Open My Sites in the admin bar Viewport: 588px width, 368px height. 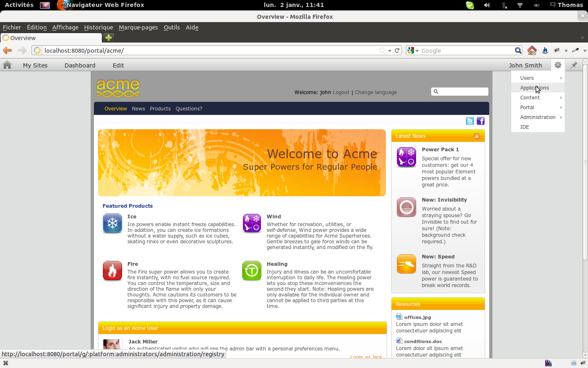pyautogui.click(x=35, y=65)
